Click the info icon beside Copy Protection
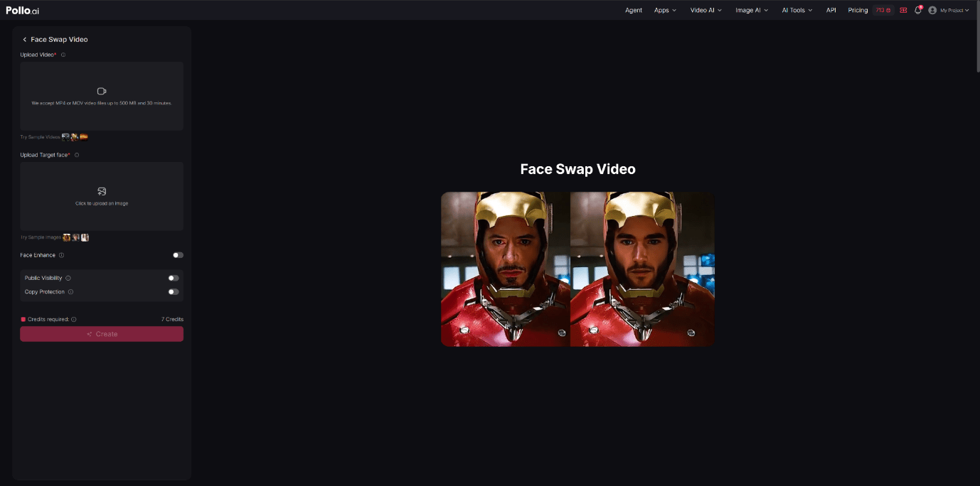This screenshot has height=486, width=980. click(70, 292)
